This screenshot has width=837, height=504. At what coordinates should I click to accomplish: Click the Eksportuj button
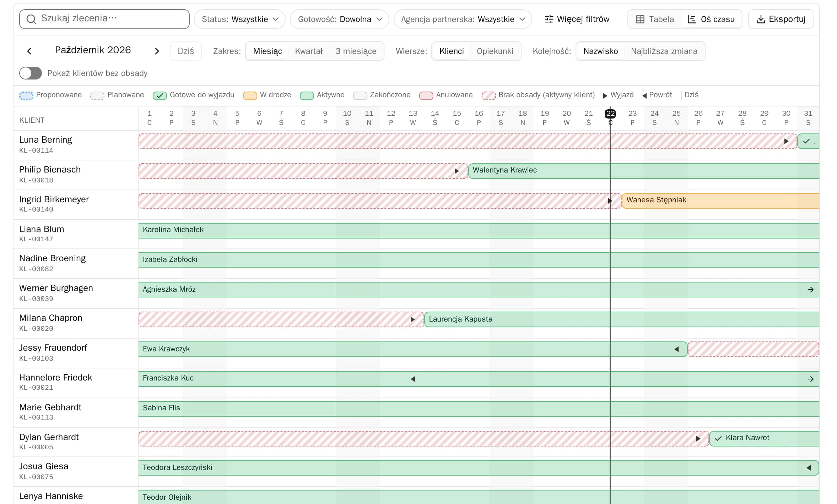[x=781, y=19]
